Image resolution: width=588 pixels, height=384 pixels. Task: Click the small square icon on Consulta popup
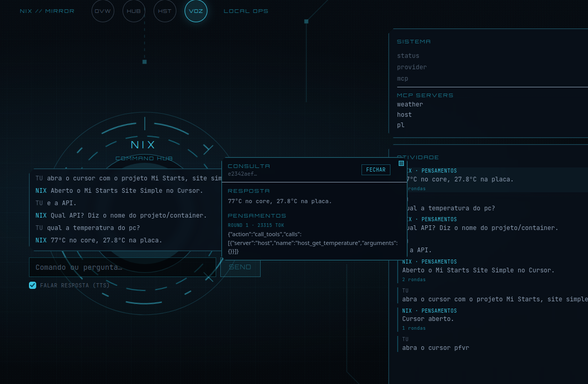pos(401,163)
